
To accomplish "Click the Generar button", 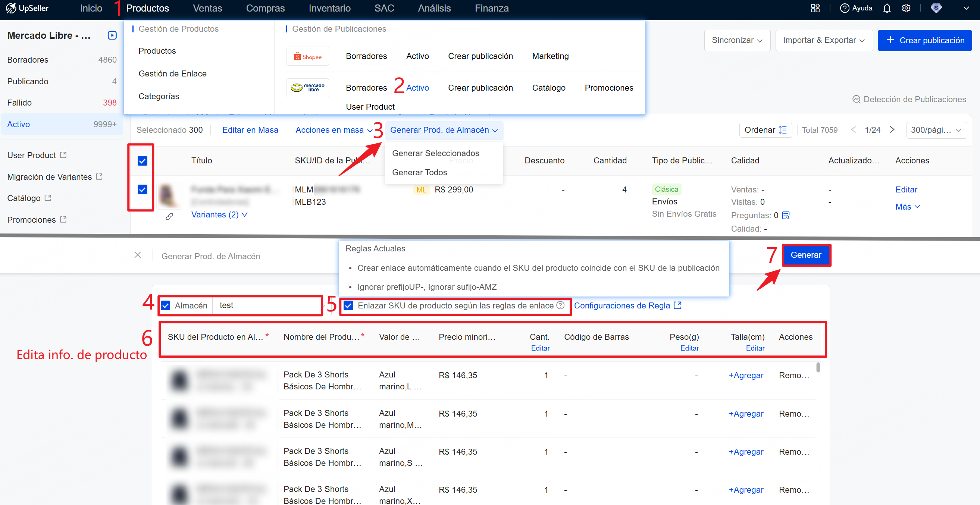I will coord(806,255).
